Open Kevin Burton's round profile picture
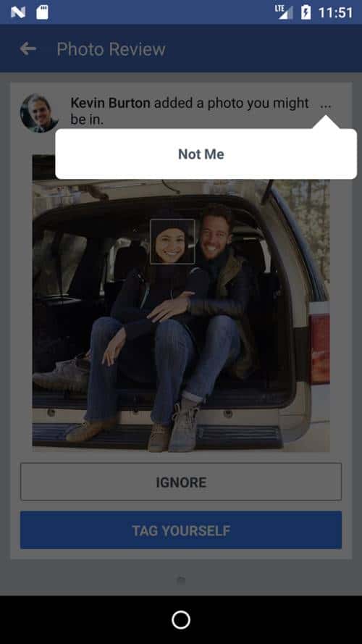The width and height of the screenshot is (362, 644). [x=38, y=112]
